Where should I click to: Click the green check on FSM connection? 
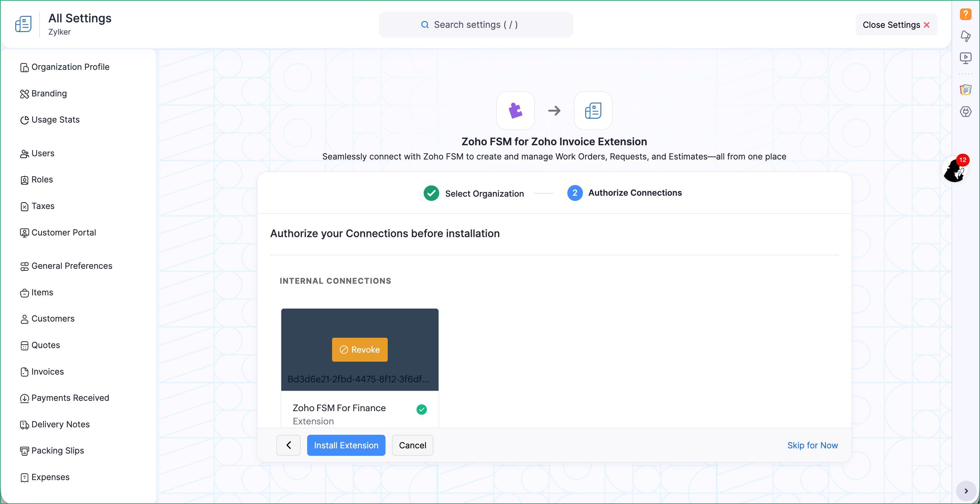click(x=421, y=409)
